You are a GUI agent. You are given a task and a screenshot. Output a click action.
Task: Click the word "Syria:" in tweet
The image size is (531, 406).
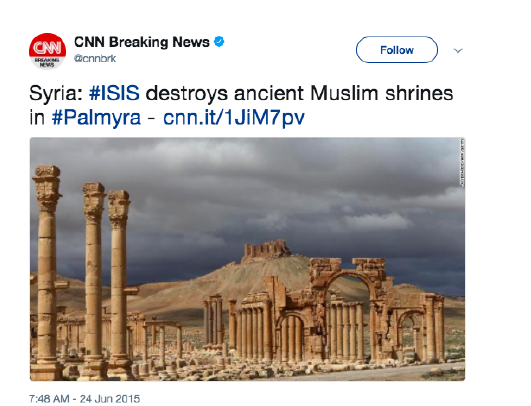pos(56,93)
